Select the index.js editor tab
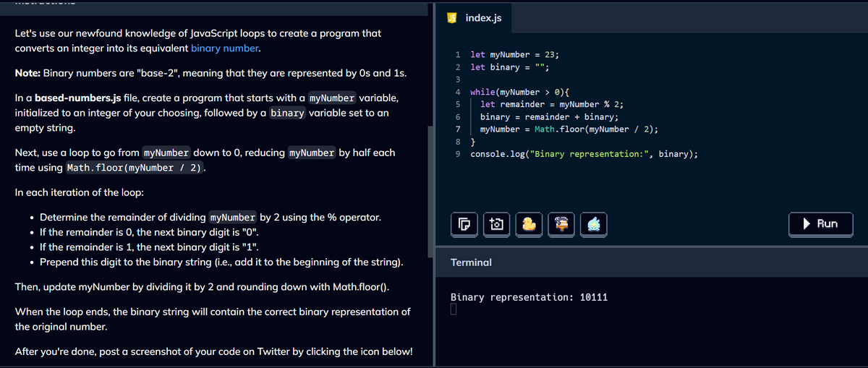This screenshot has height=368, width=868. [x=472, y=17]
